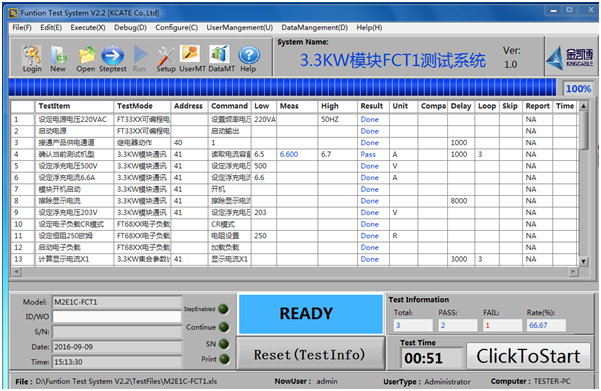This screenshot has height=391, width=601.
Task: Click the Delay column header
Action: click(x=461, y=106)
